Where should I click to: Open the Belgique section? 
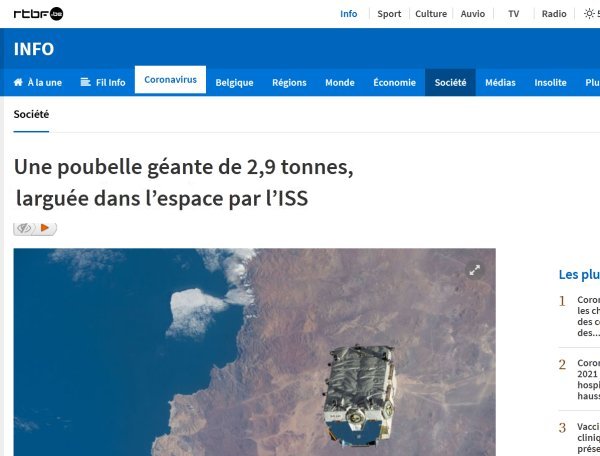tap(234, 83)
